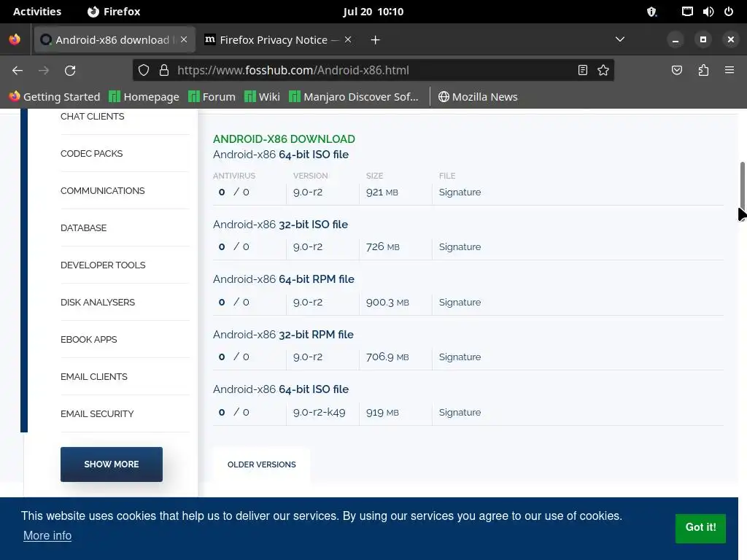Toggle reader view icon
747x560 pixels.
coord(583,71)
